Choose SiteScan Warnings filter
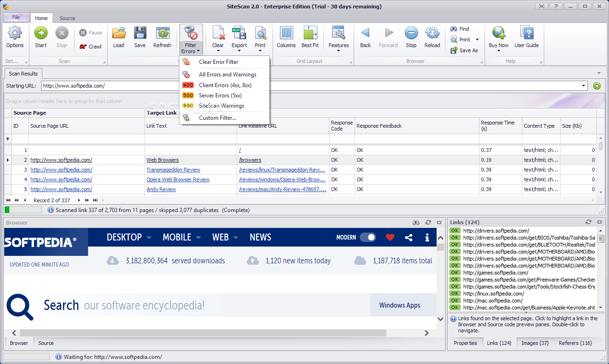 (x=224, y=106)
